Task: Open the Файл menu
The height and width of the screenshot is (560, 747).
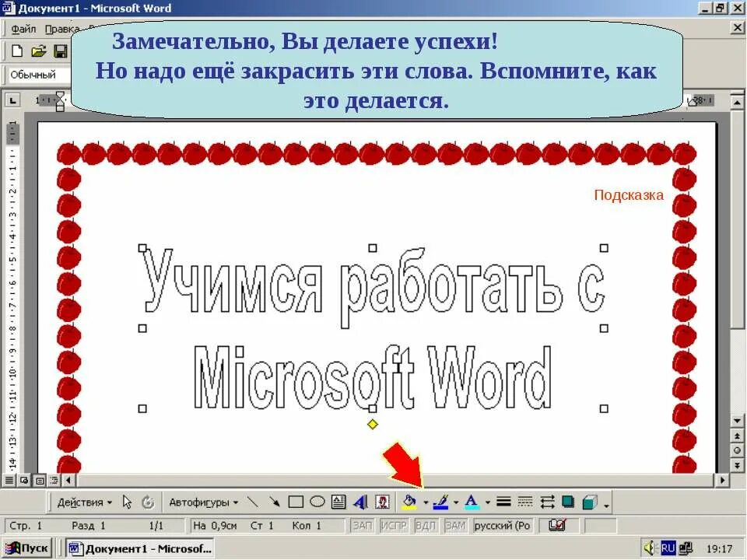Action: point(23,28)
